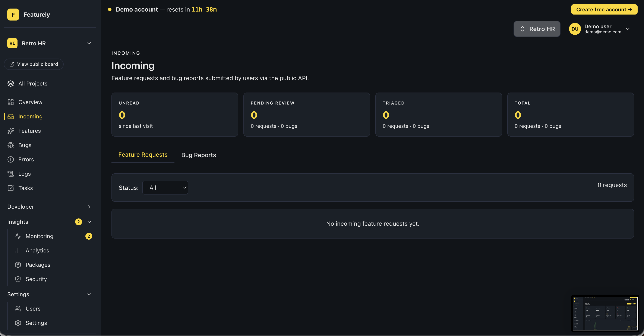Screen dimensions: 644x336
Task: Click the Featurely logo icon
Action: point(13,15)
